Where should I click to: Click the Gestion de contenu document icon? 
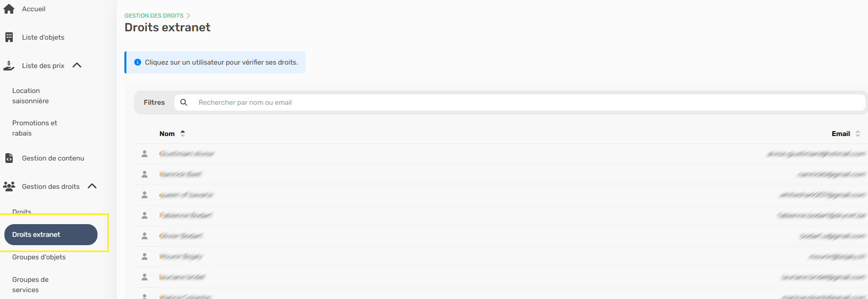tap(9, 158)
